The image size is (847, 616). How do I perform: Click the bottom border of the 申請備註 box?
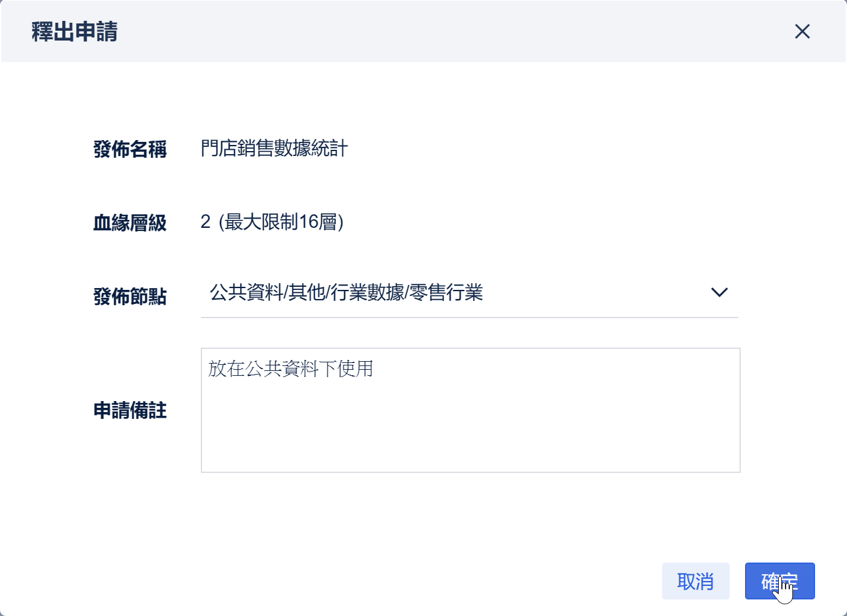coord(470,472)
